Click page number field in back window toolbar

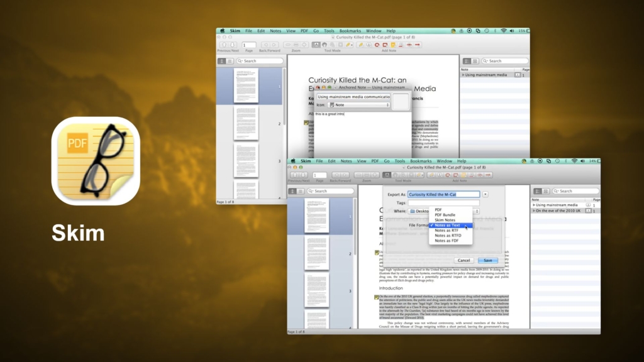point(249,45)
